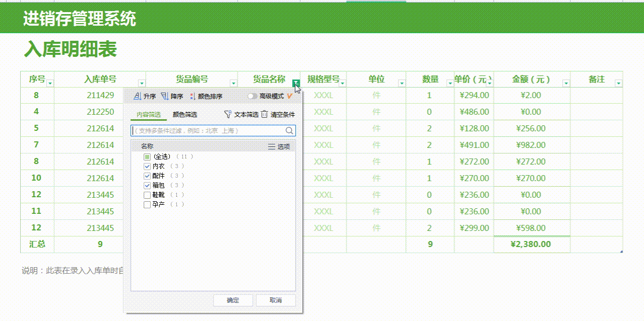The image size is (644, 321).
Task: Switch to 颜色筛选 tab
Action: [185, 115]
